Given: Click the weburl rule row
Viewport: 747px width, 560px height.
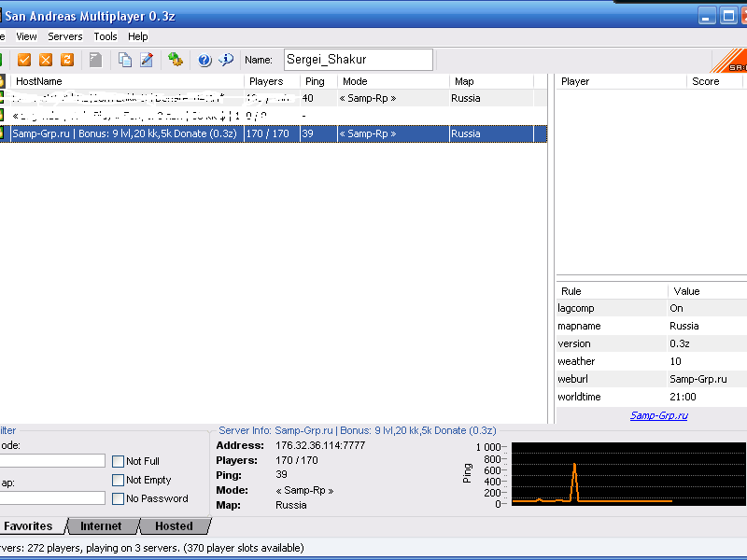Looking at the screenshot, I should coord(652,379).
